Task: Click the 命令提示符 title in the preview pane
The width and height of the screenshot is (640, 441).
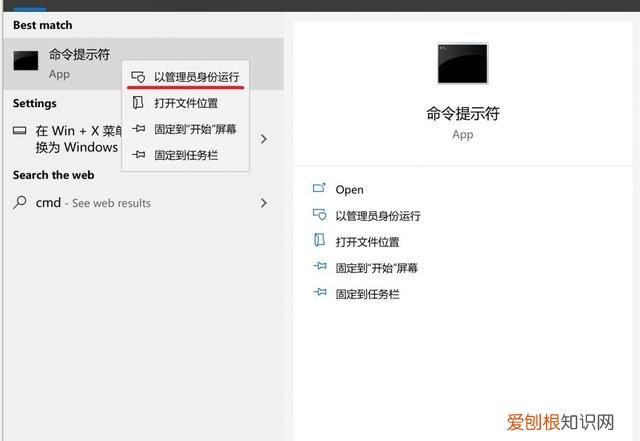Action: pos(463,113)
